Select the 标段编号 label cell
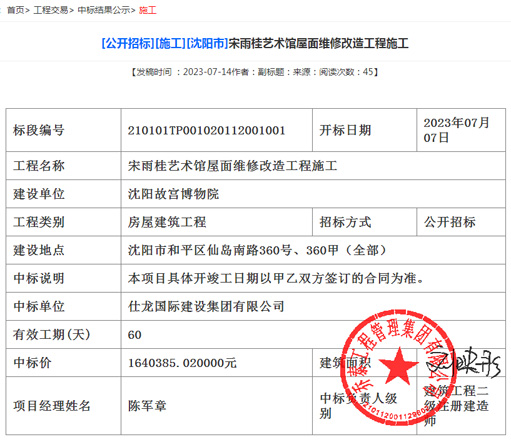 (x=63, y=130)
